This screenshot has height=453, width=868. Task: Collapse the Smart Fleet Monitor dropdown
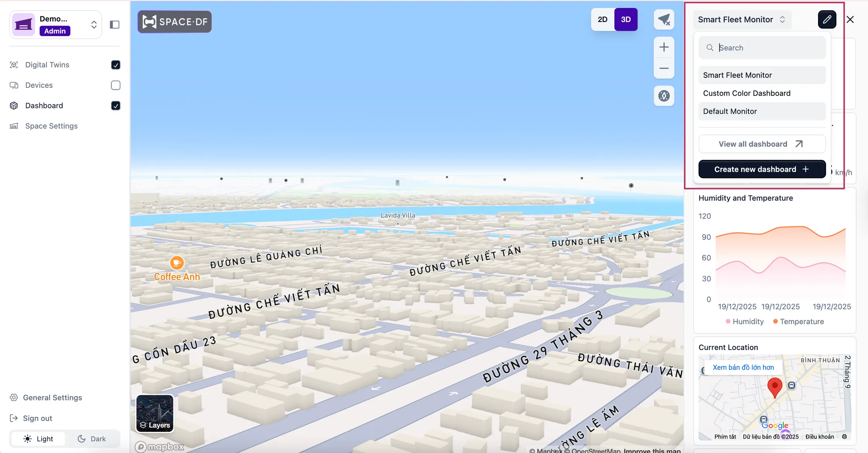tap(741, 19)
